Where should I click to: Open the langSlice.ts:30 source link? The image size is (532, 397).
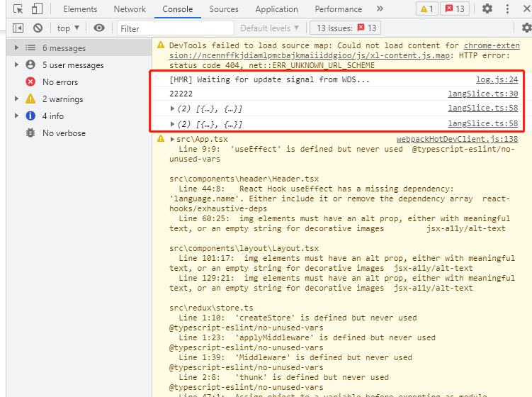(x=483, y=94)
